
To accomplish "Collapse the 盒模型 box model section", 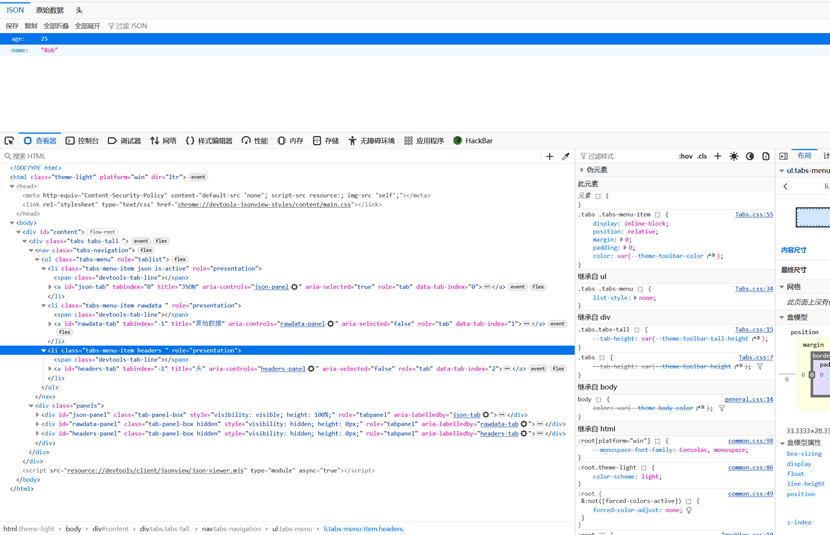I will click(782, 317).
